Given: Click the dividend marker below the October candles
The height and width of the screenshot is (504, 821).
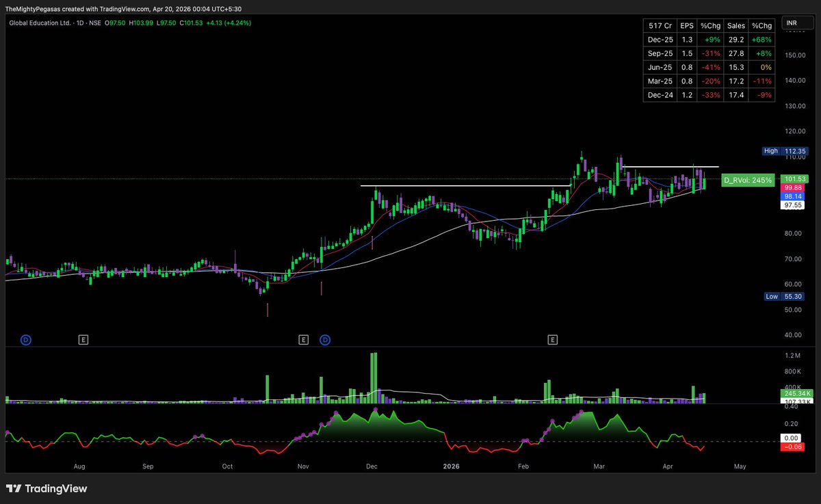Looking at the screenshot, I should click(324, 339).
